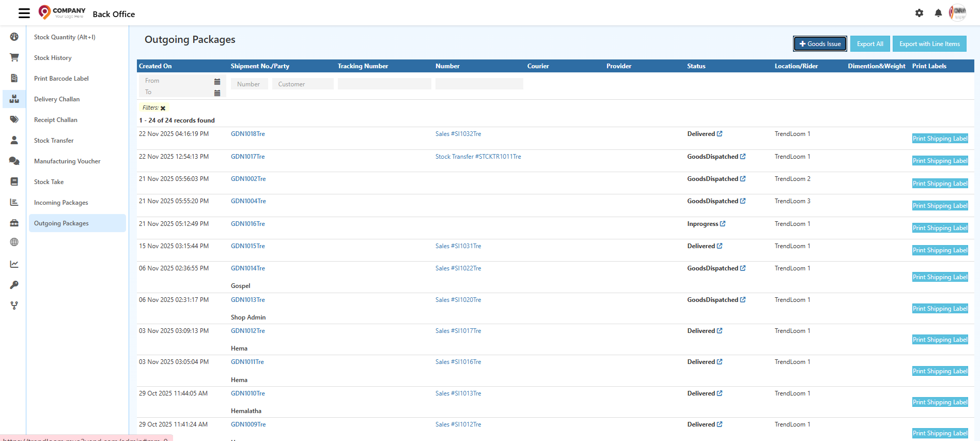This screenshot has height=441, width=980.
Task: Print Shipping Label for GDN1016Tre
Action: click(940, 228)
